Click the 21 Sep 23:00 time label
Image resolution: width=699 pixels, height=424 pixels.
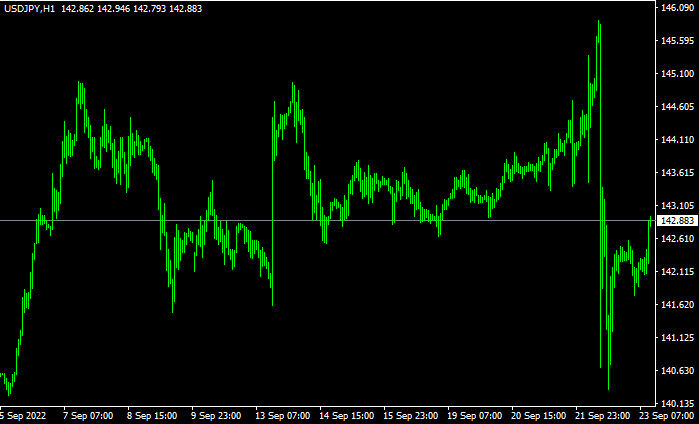(603, 416)
